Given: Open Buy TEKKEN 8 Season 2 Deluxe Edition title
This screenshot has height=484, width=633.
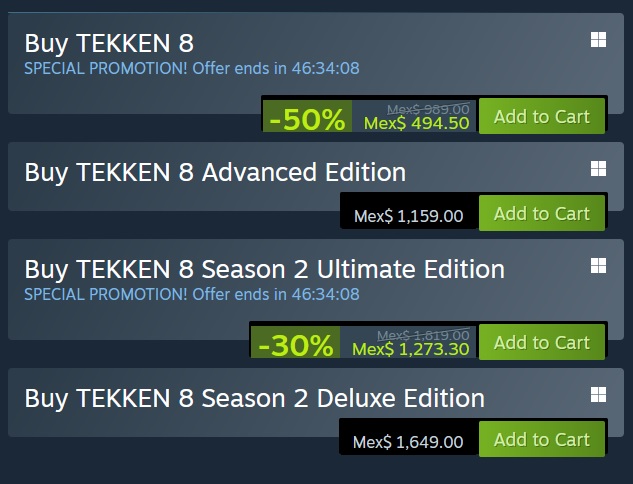Looking at the screenshot, I should click(x=254, y=399).
